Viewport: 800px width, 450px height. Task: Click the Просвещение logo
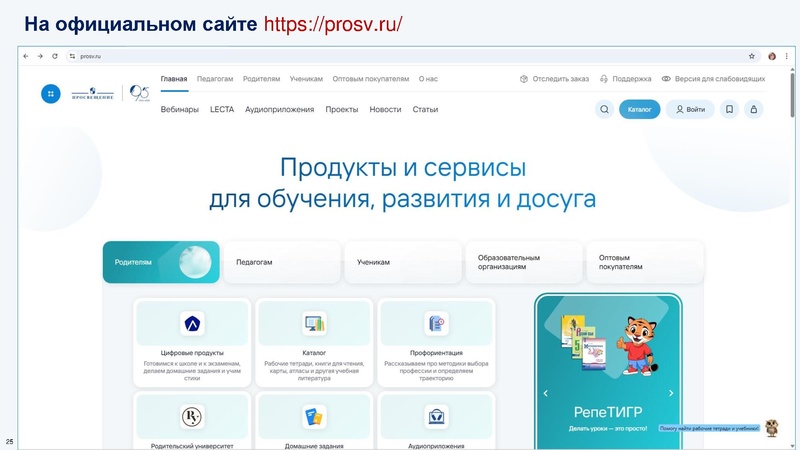tap(92, 93)
